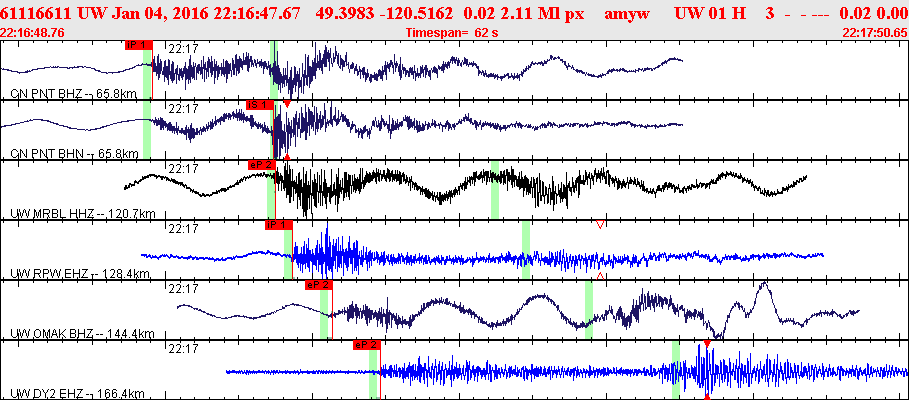Click the right-hand green bar on OMAK BHZ

pos(589,309)
